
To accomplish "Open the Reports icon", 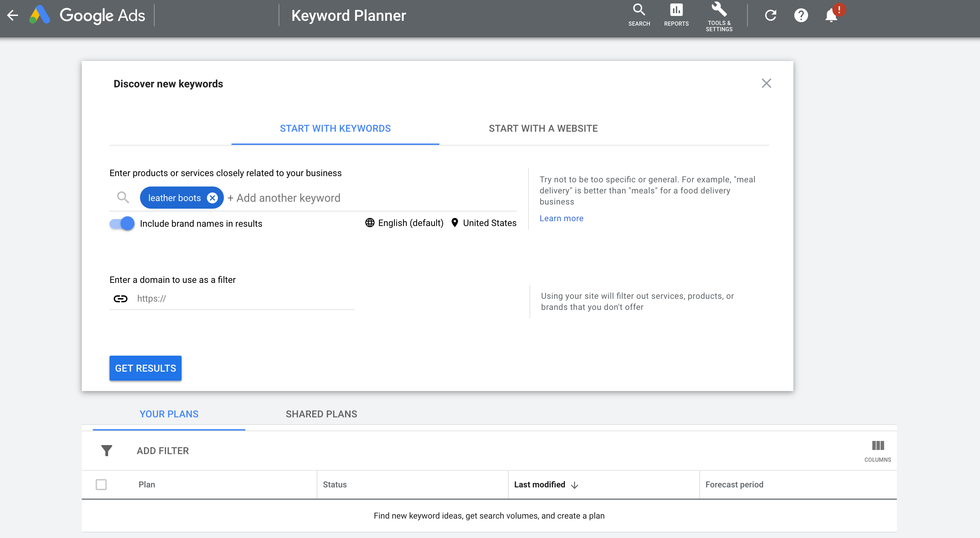I will point(676,15).
